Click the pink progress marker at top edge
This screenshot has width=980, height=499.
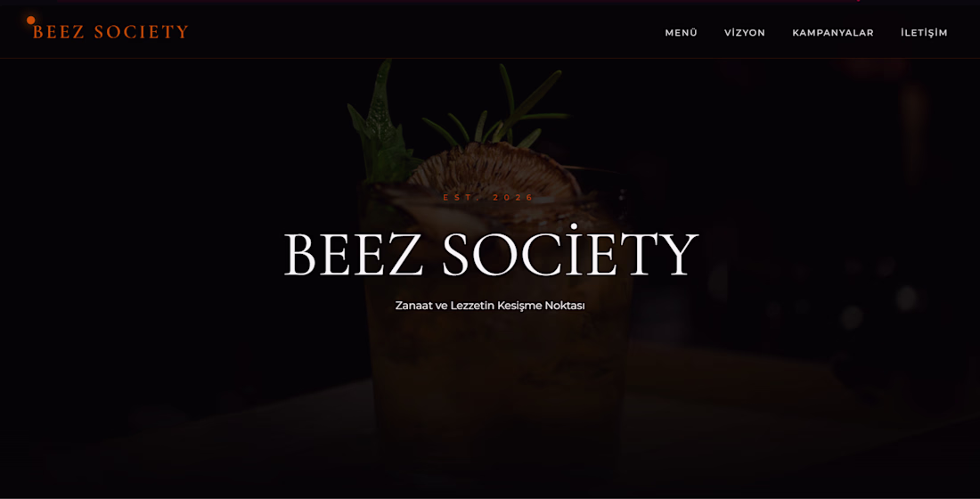click(858, 1)
